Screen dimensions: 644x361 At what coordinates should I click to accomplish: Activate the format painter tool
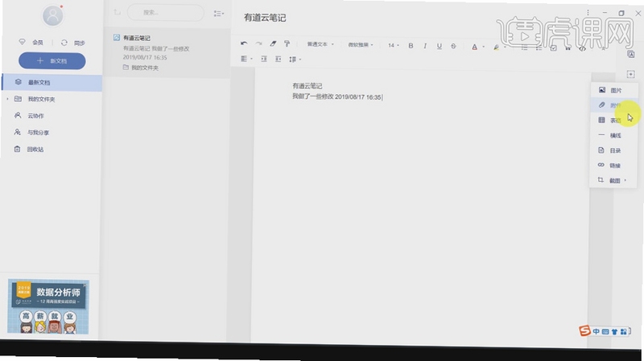click(287, 43)
